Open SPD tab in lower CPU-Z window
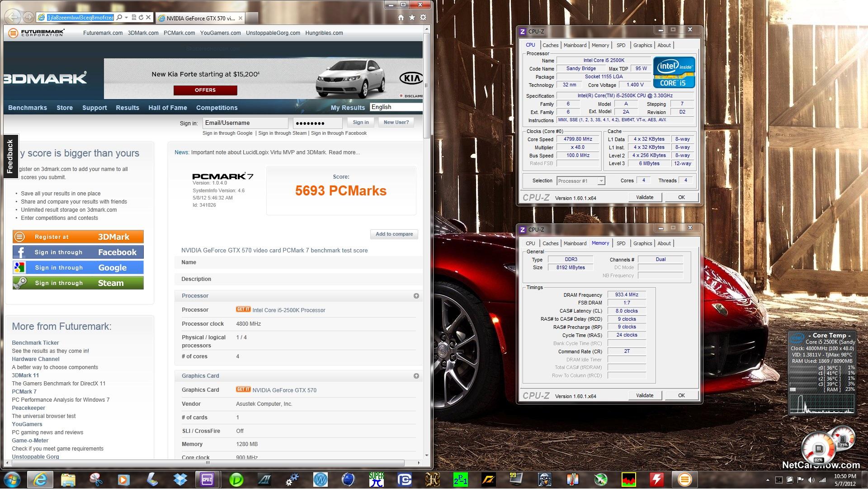The image size is (868, 489). (x=621, y=243)
